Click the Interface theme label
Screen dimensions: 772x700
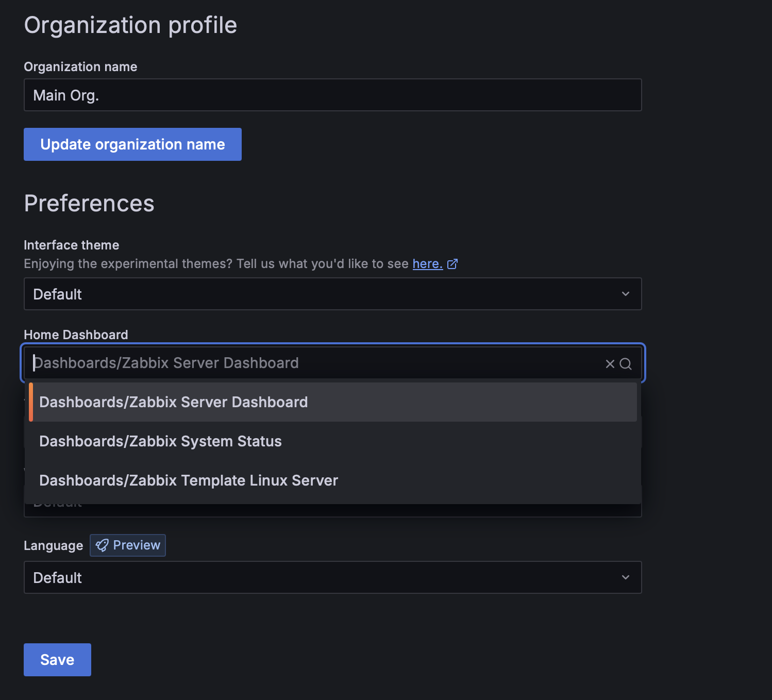coord(72,245)
